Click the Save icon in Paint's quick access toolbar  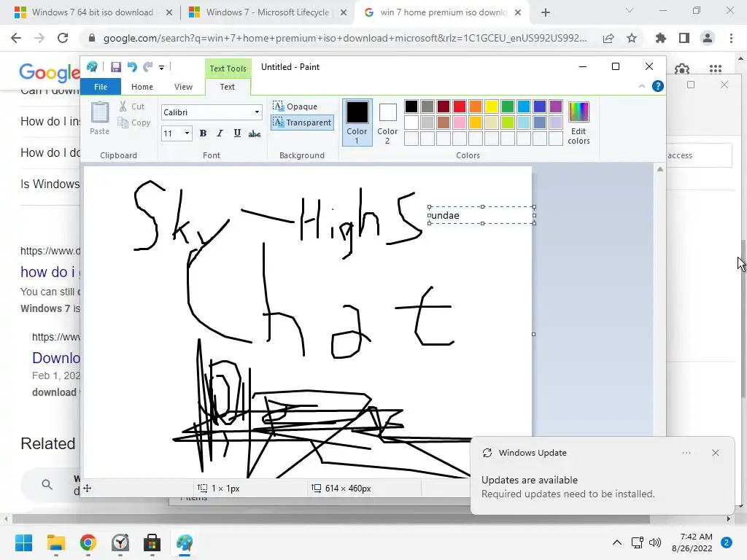pos(116,67)
